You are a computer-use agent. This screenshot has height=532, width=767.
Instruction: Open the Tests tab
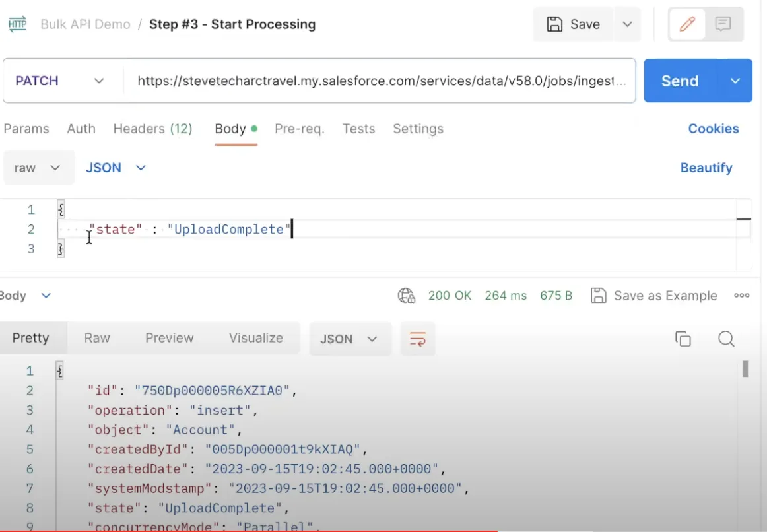pos(358,129)
